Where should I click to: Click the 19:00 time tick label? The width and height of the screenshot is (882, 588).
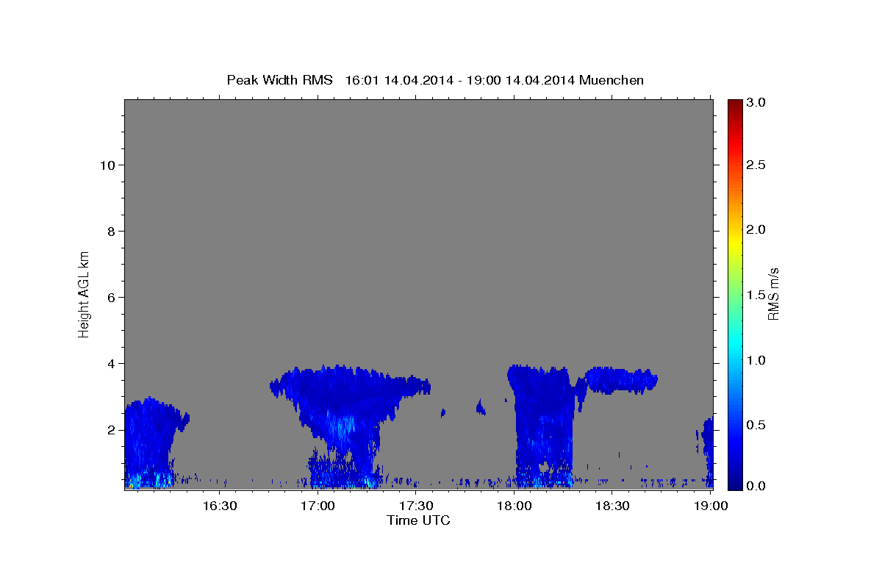coord(710,506)
